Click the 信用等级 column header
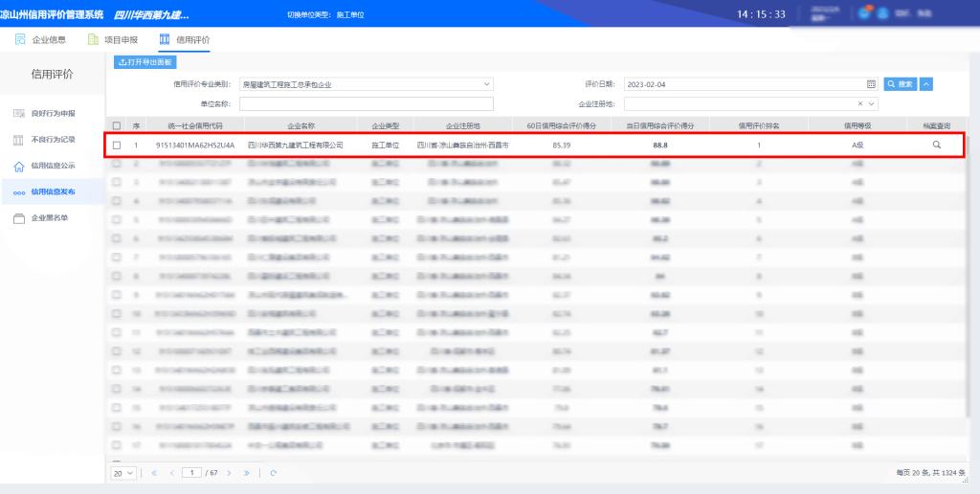This screenshot has height=494, width=980. [x=857, y=125]
